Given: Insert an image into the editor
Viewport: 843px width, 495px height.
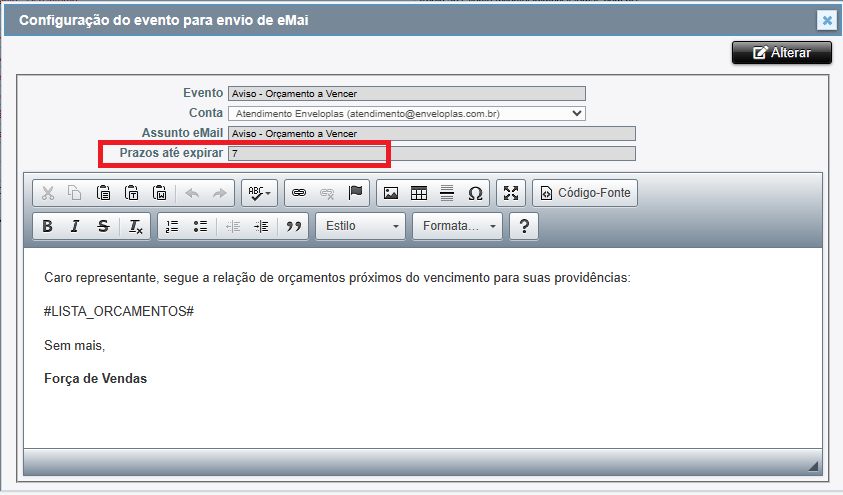Looking at the screenshot, I should (391, 193).
